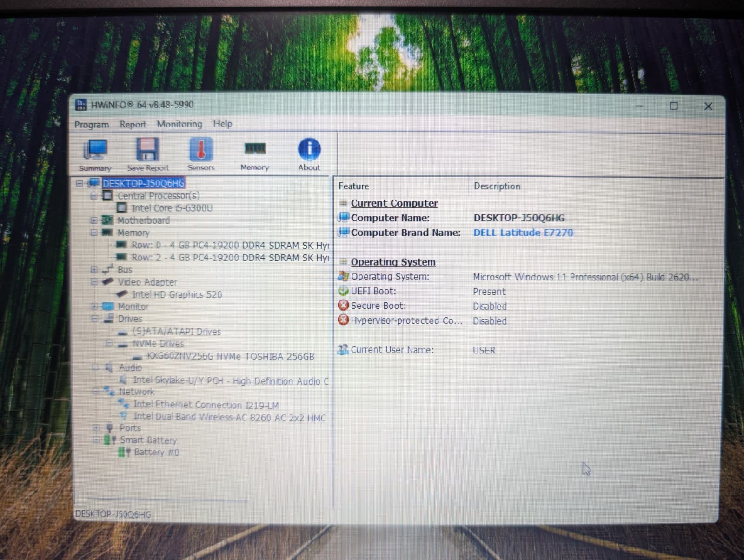The image size is (744, 560).
Task: Expand the Monitor branch
Action: click(x=94, y=306)
